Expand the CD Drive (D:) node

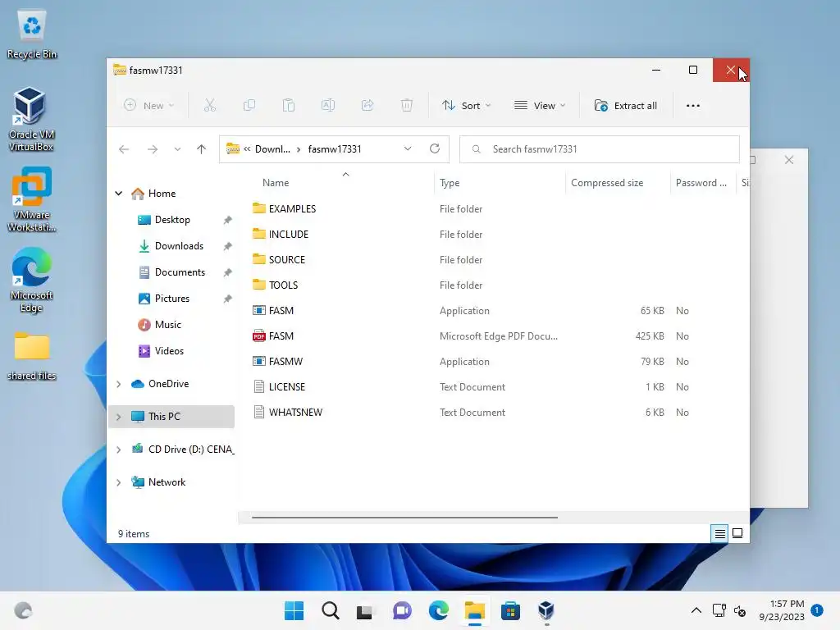coord(118,450)
